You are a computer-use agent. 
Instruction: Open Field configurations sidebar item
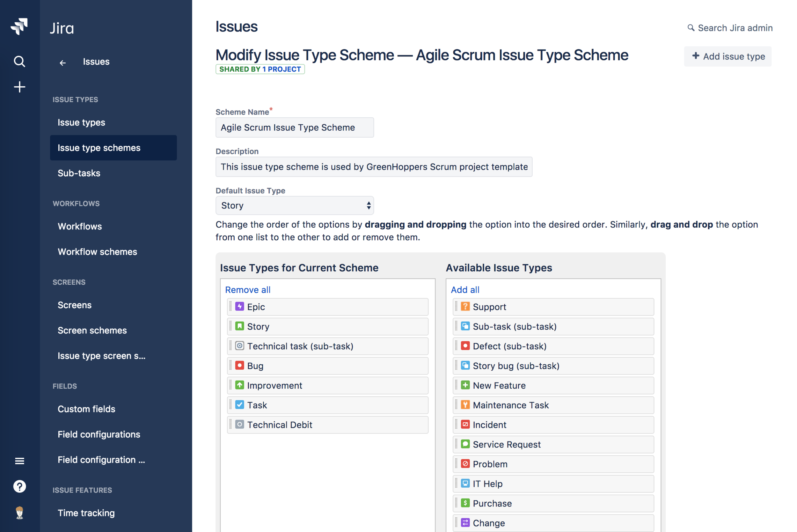tap(99, 434)
